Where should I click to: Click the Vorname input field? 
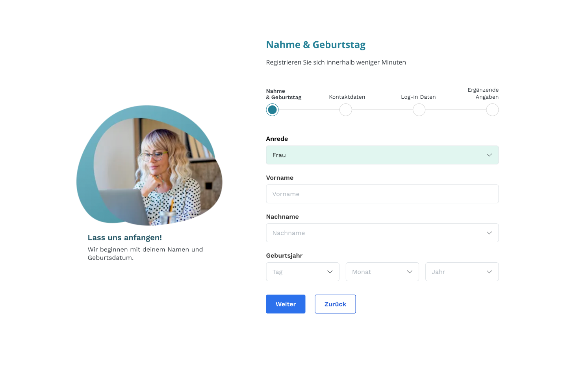pos(382,194)
